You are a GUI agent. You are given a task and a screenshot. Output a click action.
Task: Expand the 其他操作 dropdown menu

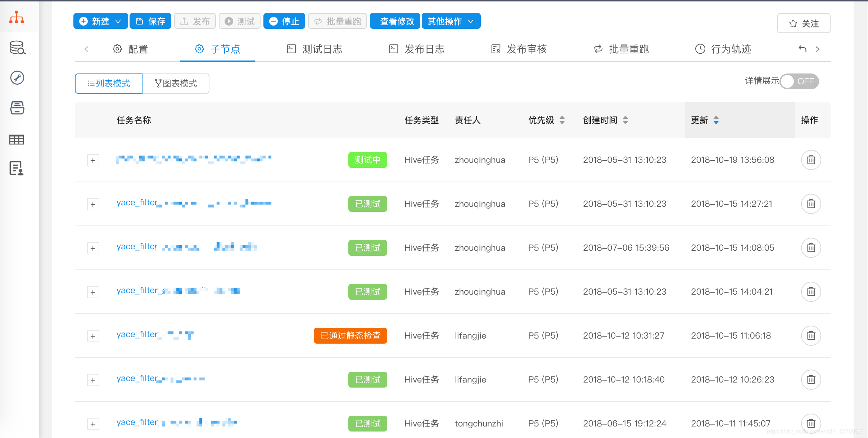click(x=451, y=21)
